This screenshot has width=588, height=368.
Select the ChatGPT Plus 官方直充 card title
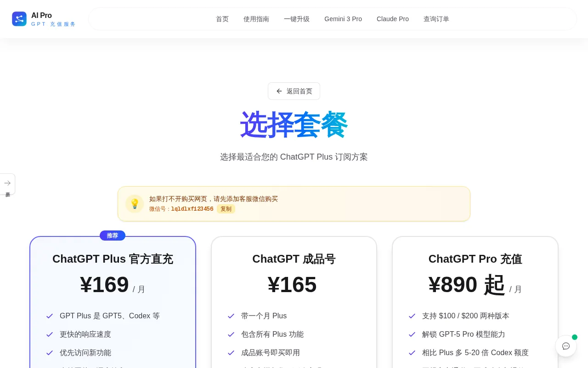(x=113, y=259)
